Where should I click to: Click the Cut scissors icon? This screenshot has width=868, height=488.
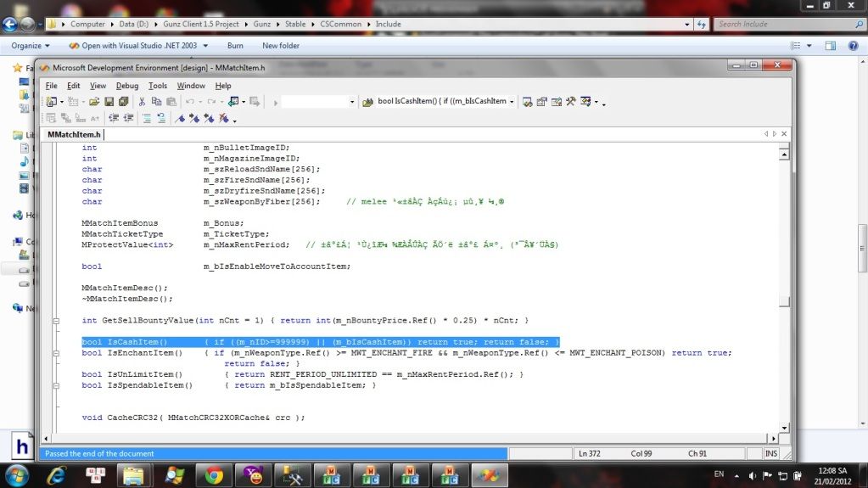pyautogui.click(x=143, y=102)
